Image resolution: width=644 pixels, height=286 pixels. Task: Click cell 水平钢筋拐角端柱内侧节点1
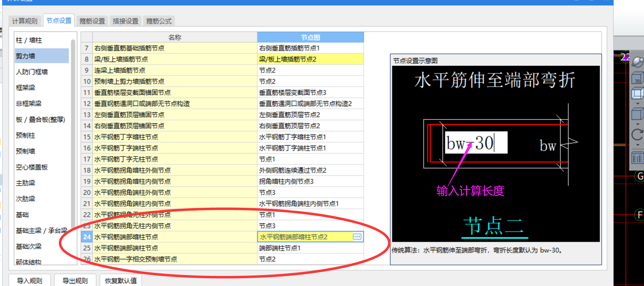311,203
